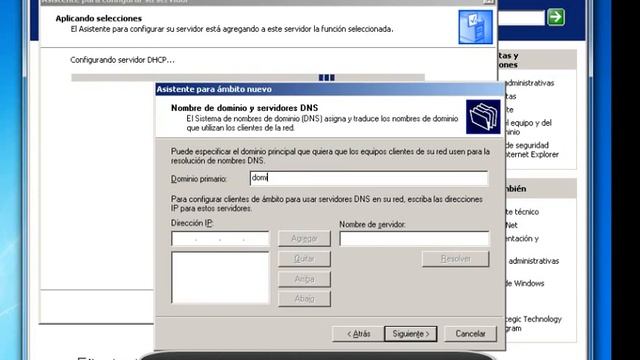This screenshot has width=640, height=360.
Task: Click the Siguiente button
Action: coord(411,334)
